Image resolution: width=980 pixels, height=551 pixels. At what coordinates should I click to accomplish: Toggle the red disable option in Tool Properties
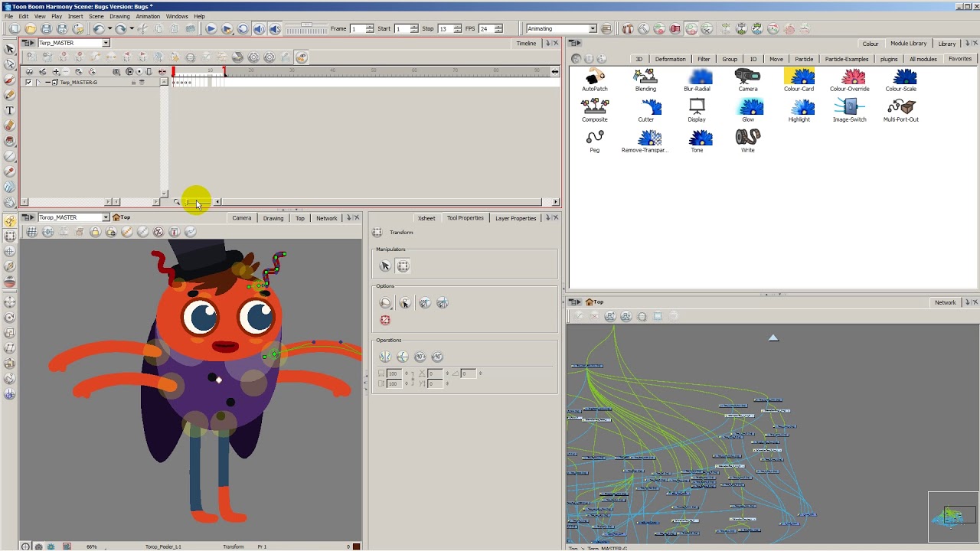[385, 320]
